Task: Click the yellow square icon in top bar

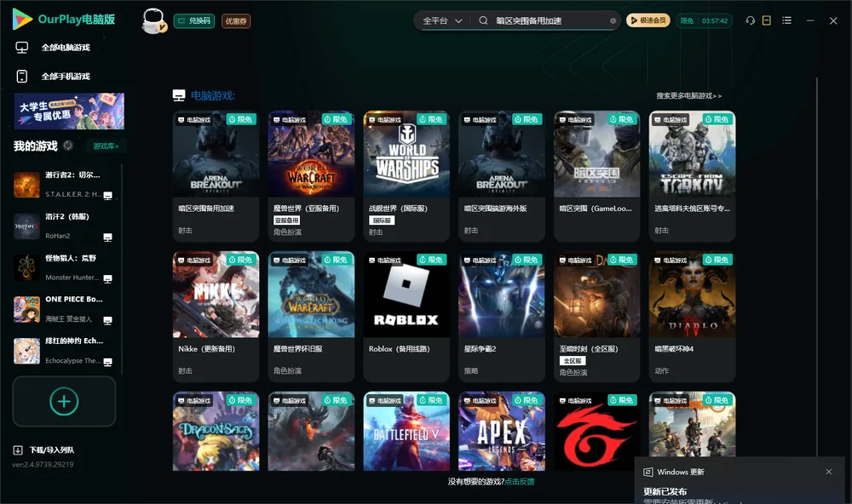Action: [767, 20]
